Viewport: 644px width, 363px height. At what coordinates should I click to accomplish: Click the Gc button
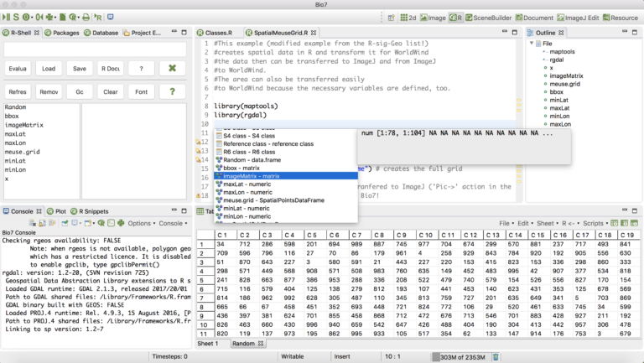tap(79, 91)
